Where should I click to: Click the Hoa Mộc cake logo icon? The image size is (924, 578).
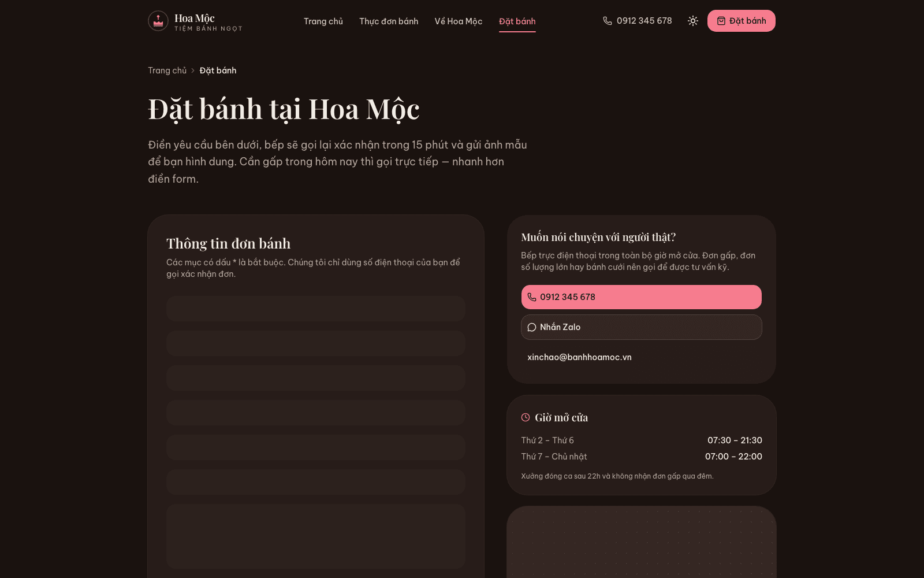pos(158,21)
